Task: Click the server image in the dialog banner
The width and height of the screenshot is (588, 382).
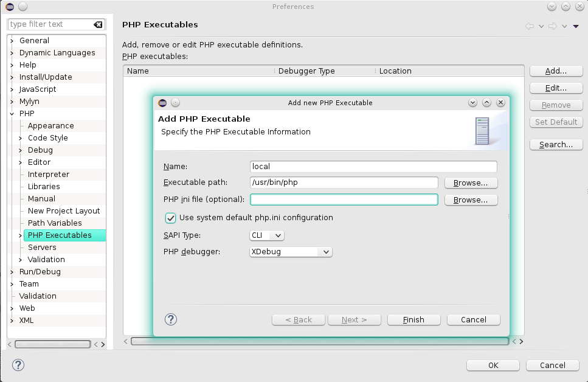Action: click(x=482, y=131)
